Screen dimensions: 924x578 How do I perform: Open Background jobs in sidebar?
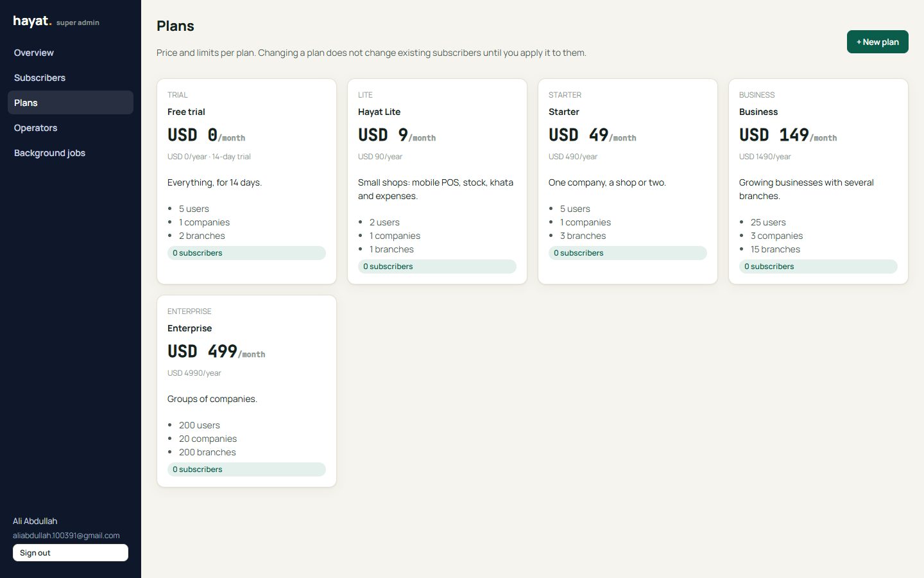(x=71, y=153)
